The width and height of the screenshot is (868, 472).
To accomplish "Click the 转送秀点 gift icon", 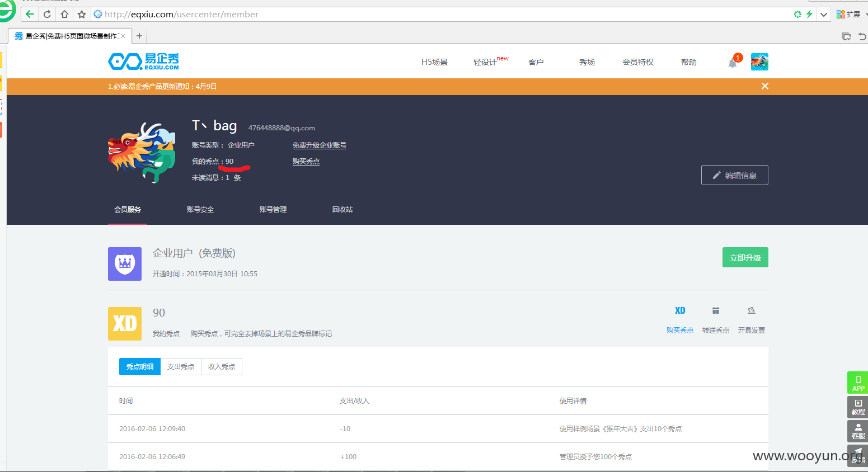I will tap(715, 310).
